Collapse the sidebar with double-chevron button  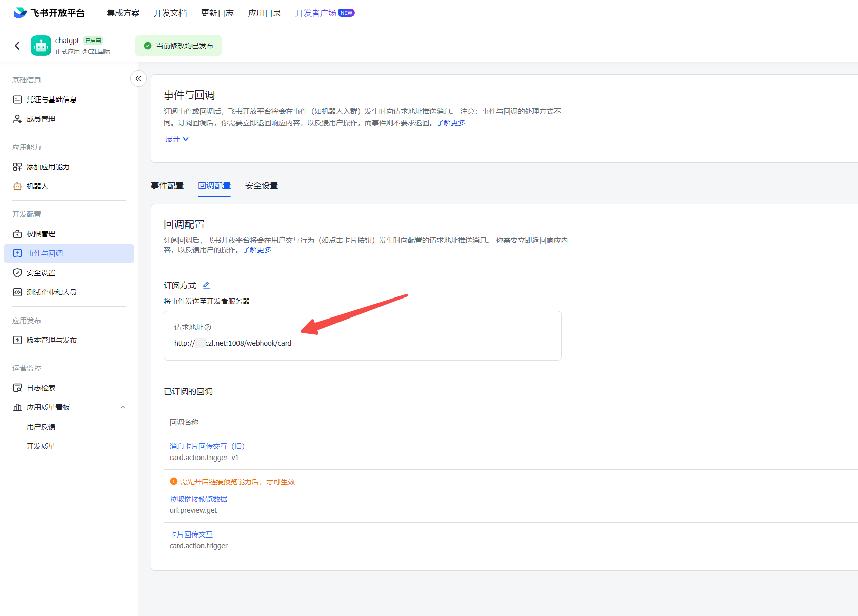pyautogui.click(x=138, y=78)
